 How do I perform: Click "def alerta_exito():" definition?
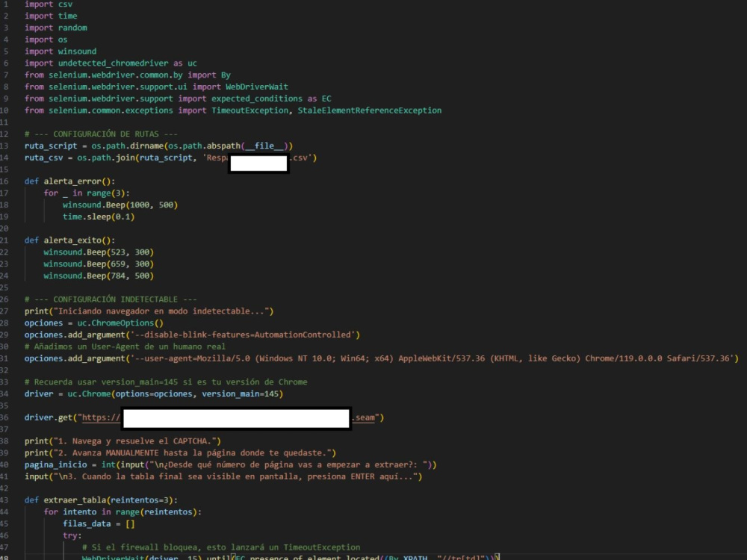70,240
